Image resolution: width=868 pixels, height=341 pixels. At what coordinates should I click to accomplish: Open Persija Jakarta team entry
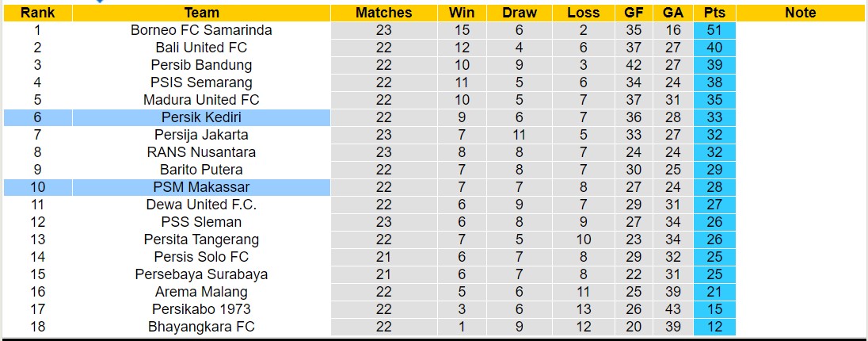coord(201,135)
